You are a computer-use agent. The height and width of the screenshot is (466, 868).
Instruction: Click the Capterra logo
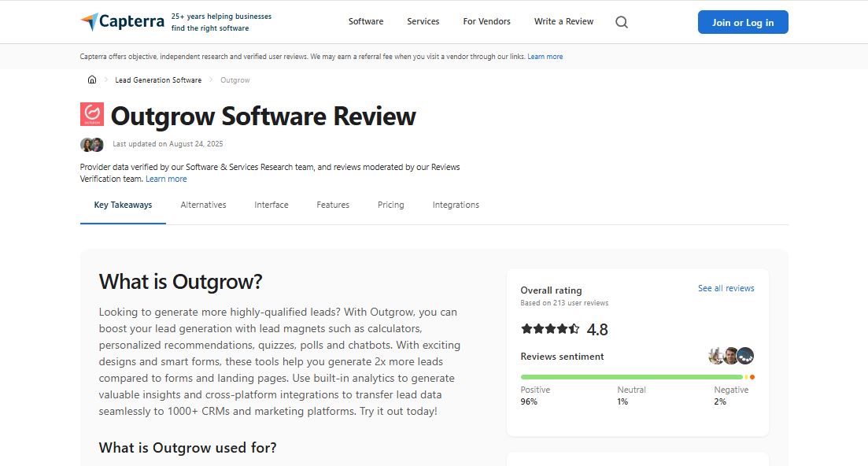click(x=122, y=22)
